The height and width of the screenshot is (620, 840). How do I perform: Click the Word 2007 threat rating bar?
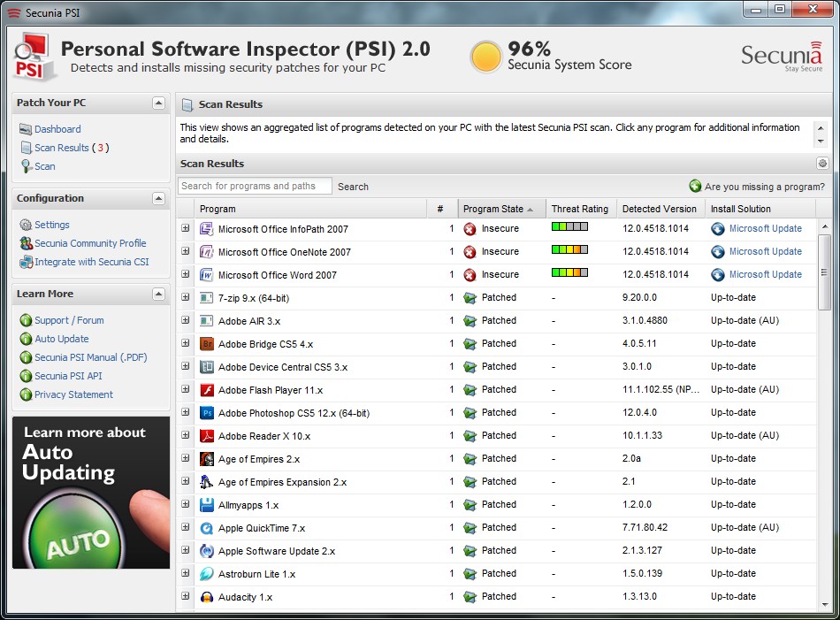pos(569,272)
